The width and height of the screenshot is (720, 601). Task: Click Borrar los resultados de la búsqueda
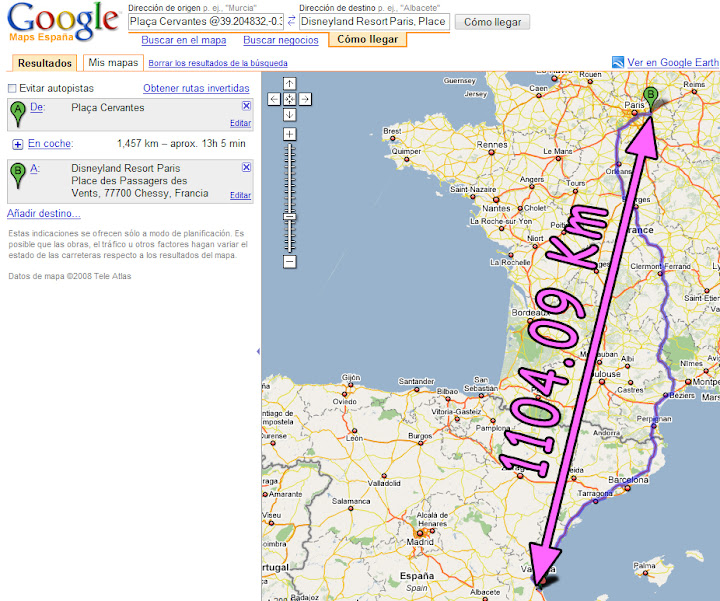pos(218,63)
